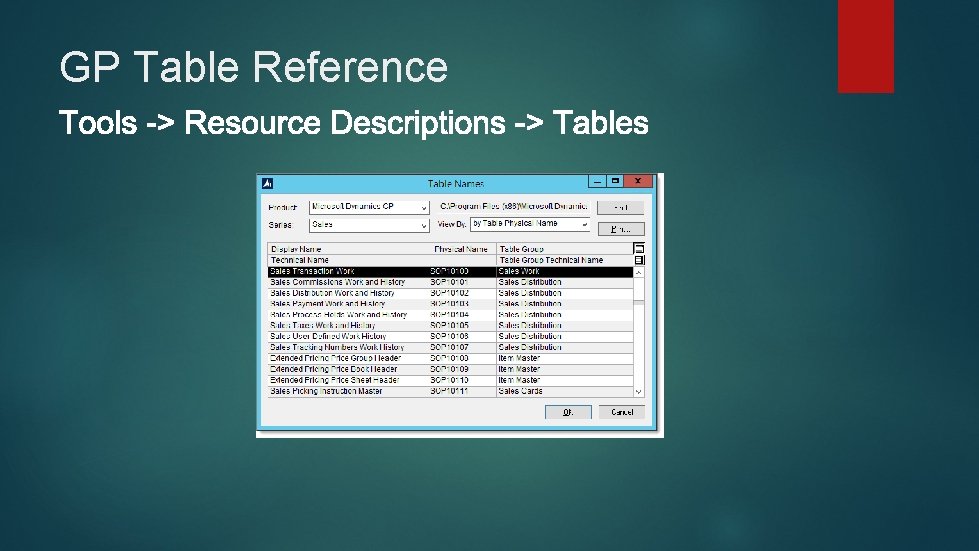Select Sales Distribution Work and History row
Screen dimensions: 979x551
450,293
